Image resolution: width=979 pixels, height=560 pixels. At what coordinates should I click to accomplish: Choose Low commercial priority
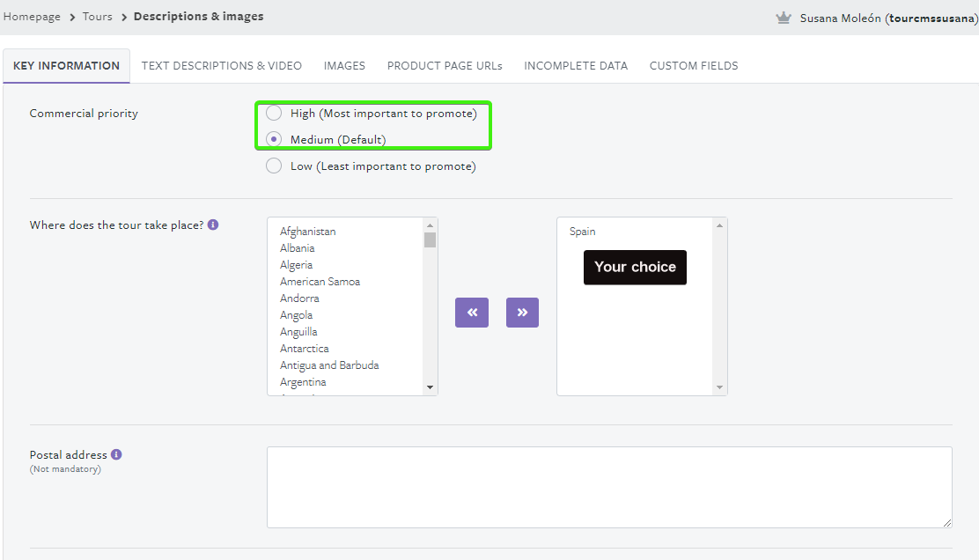273,166
